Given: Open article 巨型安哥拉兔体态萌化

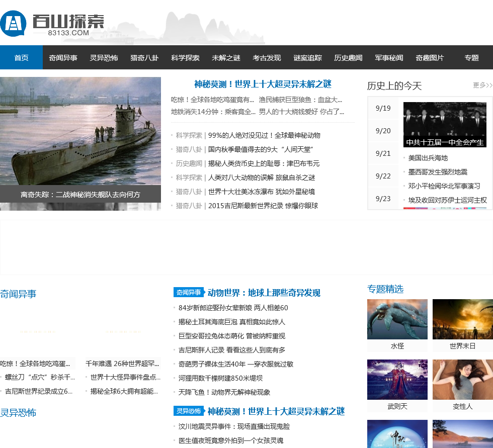Looking at the screenshot, I should tap(232, 336).
